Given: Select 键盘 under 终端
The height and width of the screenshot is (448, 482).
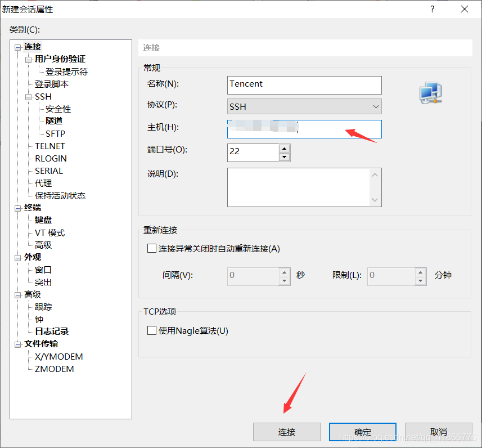Looking at the screenshot, I should (43, 220).
